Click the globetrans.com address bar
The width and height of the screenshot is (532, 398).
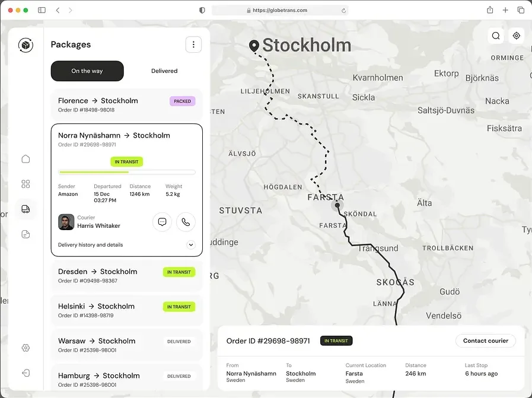point(280,10)
